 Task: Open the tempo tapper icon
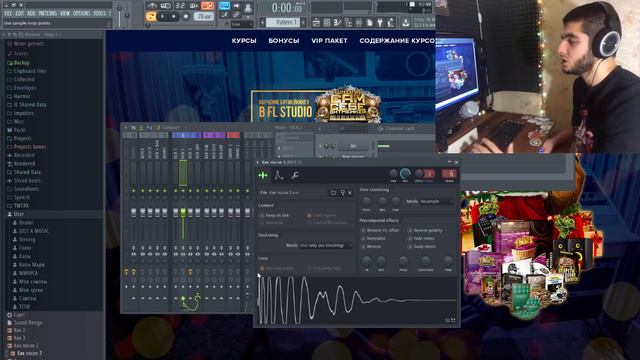pyautogui.click(x=391, y=23)
